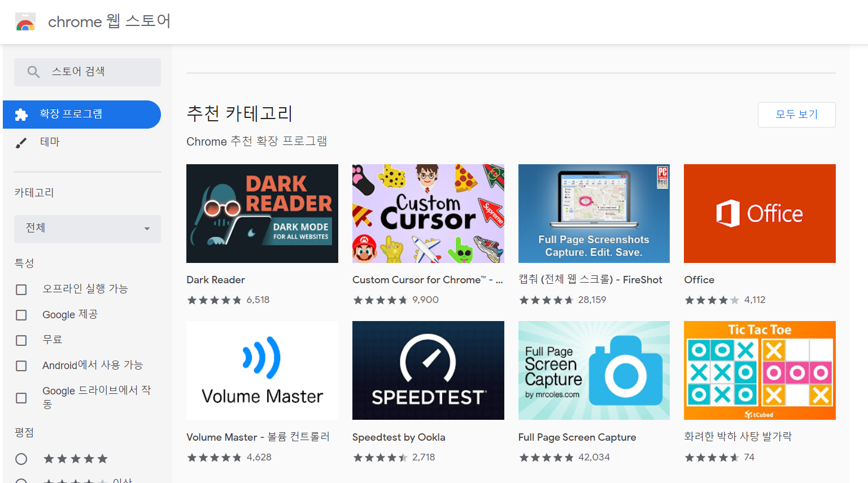Open the Volume Master thumbnail
868x483 pixels.
[262, 370]
